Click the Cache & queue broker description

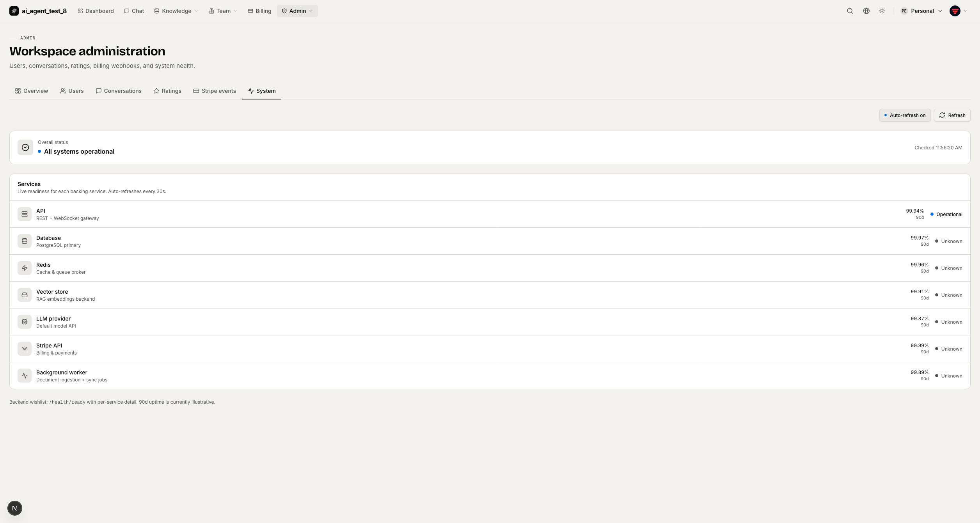pos(61,272)
